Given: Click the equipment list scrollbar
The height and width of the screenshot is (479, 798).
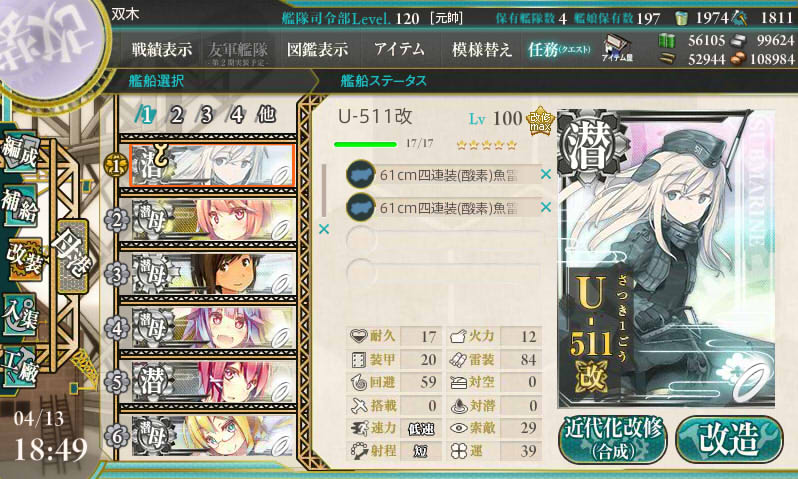Looking at the screenshot, I should [324, 191].
